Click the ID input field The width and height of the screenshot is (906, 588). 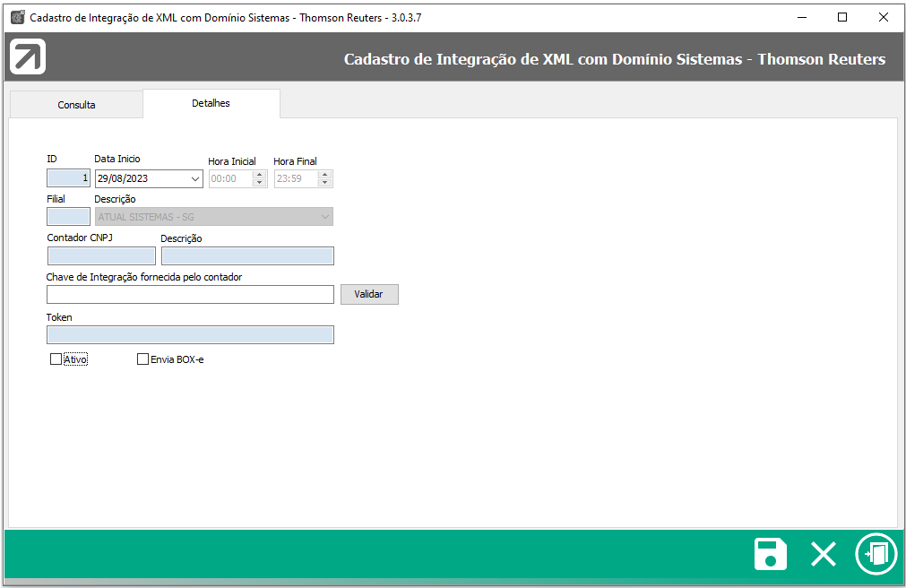pos(68,178)
